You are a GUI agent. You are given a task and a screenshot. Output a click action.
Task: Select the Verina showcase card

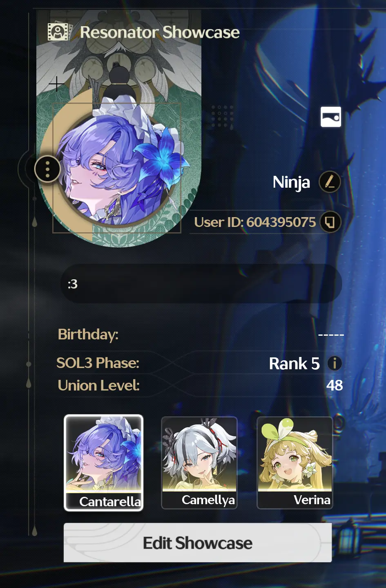295,463
